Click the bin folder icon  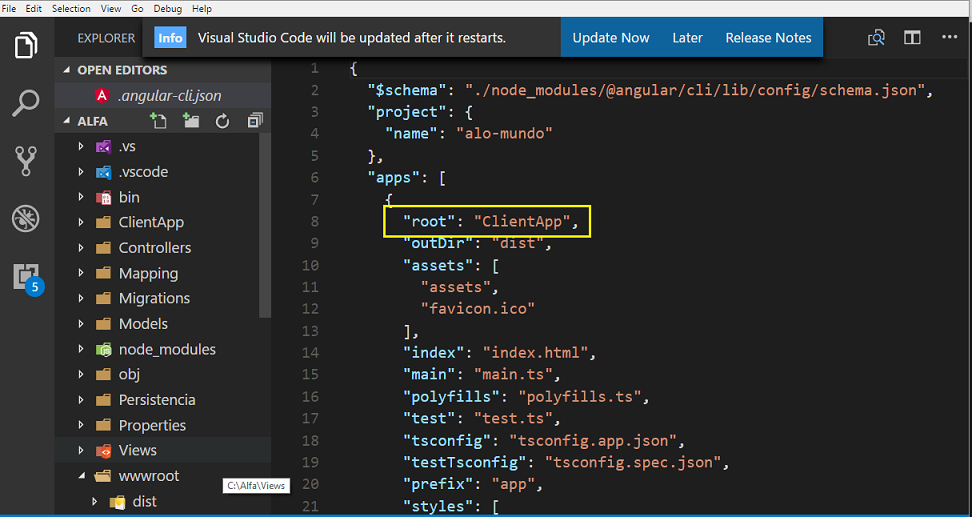click(103, 198)
